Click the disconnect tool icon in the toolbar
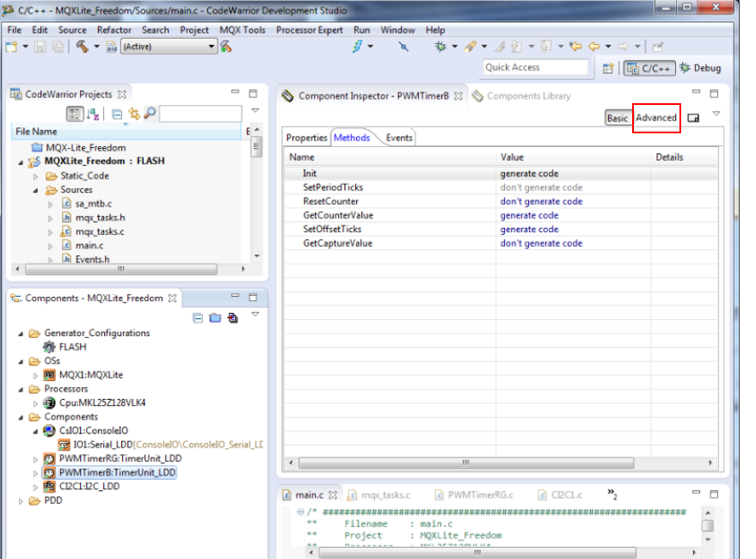Screen dimensions: 756x559 tap(403, 46)
